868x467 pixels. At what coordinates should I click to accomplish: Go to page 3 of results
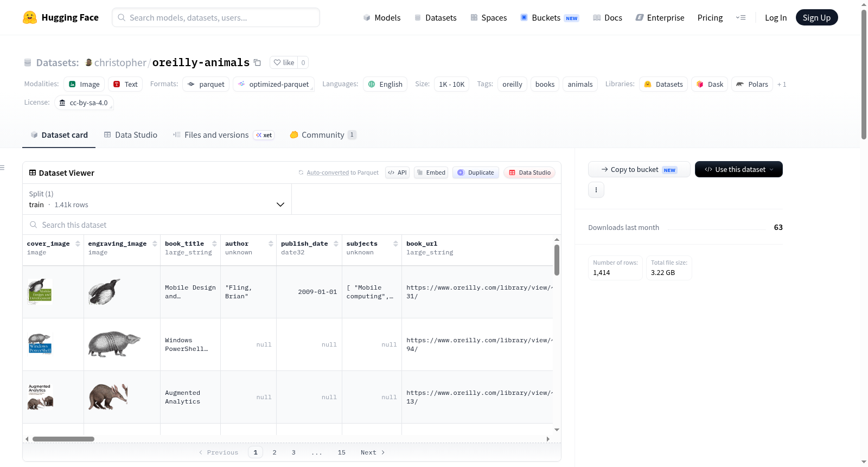pyautogui.click(x=293, y=452)
